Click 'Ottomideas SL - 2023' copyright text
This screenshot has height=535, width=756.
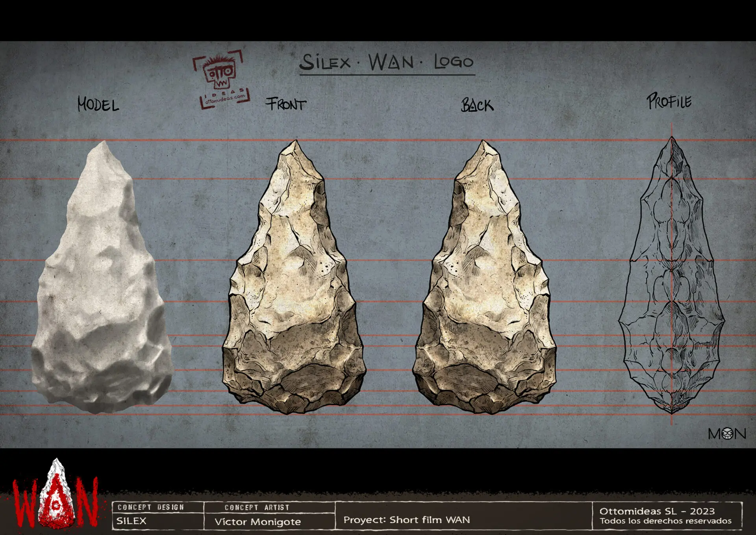point(657,511)
